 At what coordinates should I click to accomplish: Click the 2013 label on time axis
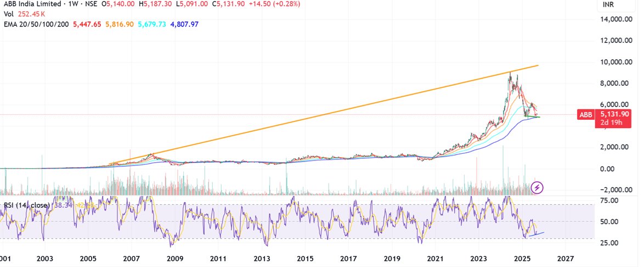pos(261,259)
